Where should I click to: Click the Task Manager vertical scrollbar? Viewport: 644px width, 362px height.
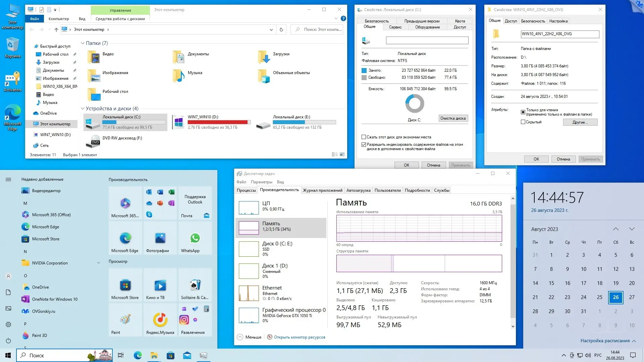513,261
